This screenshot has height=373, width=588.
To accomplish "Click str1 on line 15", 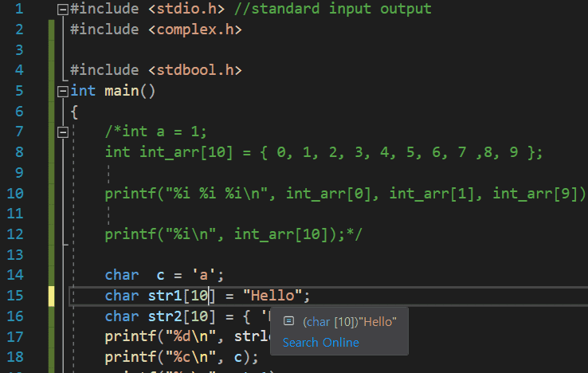I will (165, 296).
